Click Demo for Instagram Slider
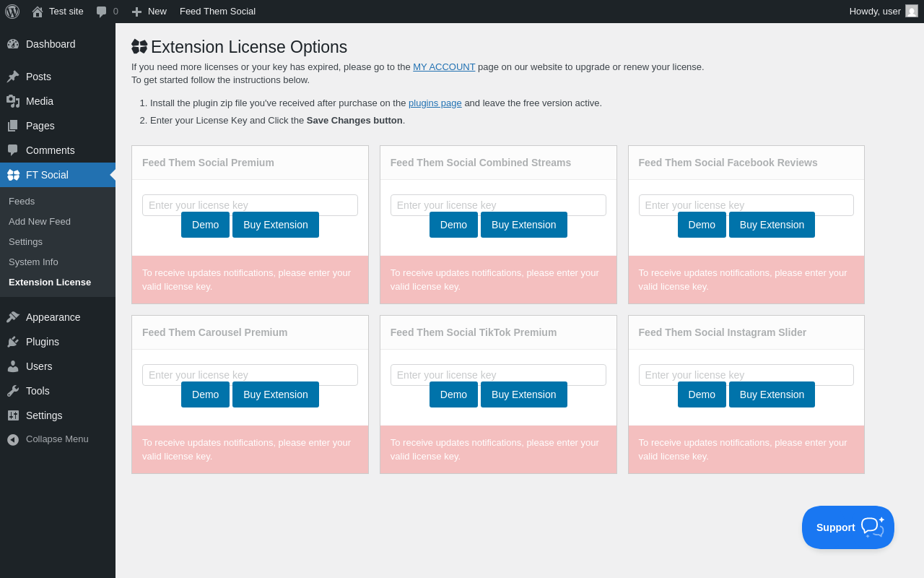The height and width of the screenshot is (578, 924). click(x=702, y=394)
